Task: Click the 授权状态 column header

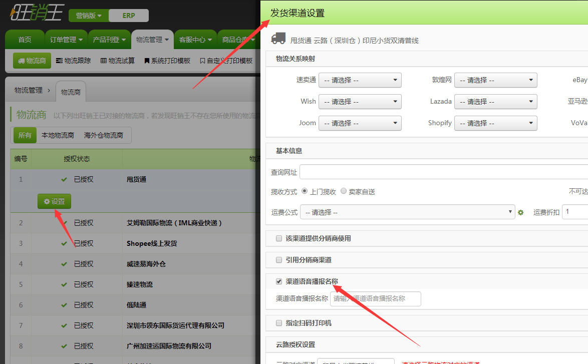Action: point(77,159)
